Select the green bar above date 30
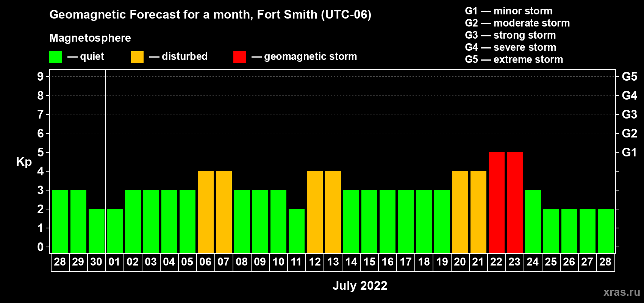The width and height of the screenshot is (644, 303). click(x=96, y=231)
